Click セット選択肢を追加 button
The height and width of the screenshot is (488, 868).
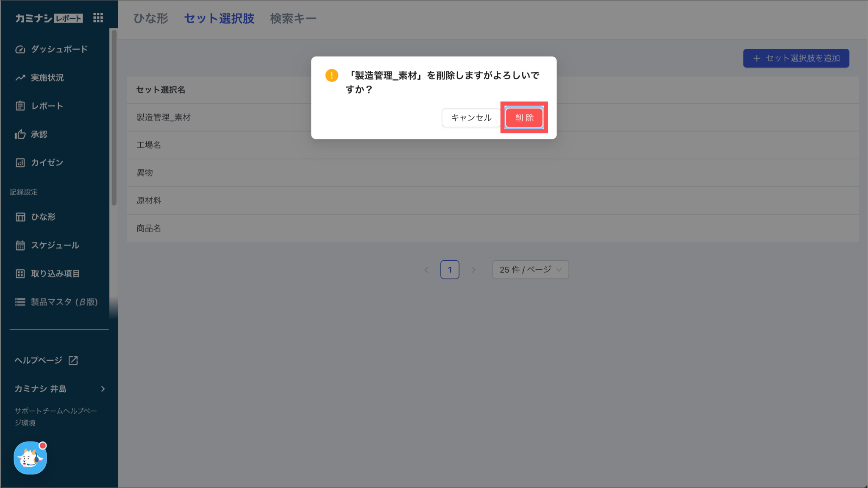[796, 58]
